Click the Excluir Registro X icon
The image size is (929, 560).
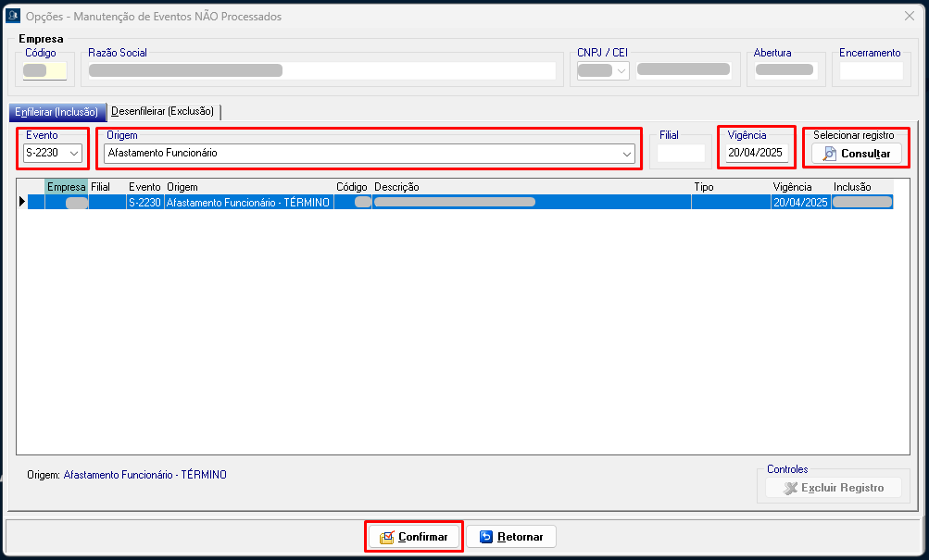coord(790,488)
